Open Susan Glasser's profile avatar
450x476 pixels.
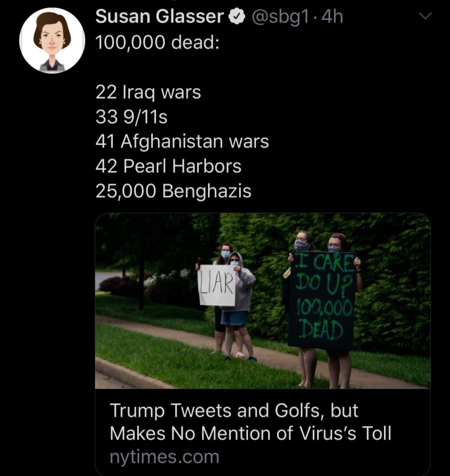(x=52, y=40)
